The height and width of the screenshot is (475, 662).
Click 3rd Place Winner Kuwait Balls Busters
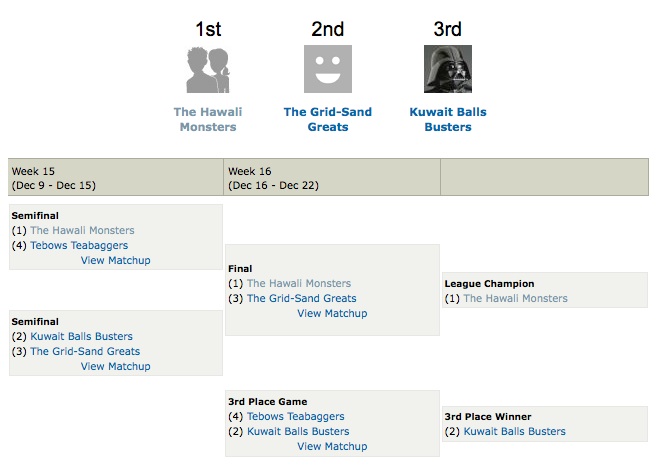(515, 431)
